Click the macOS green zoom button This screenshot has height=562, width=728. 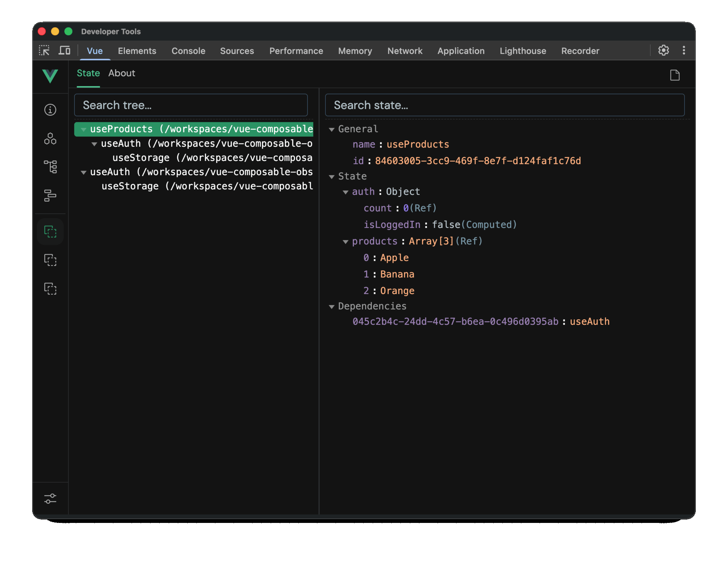(69, 31)
